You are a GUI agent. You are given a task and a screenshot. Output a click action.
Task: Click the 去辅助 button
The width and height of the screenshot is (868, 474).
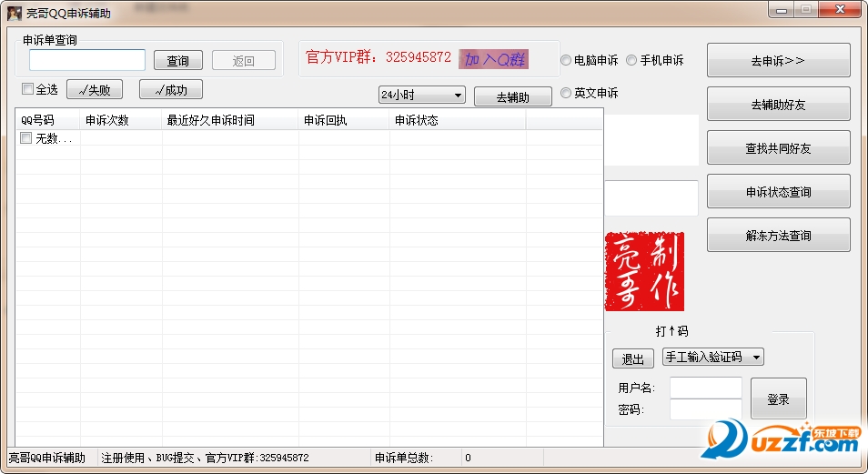(513, 97)
